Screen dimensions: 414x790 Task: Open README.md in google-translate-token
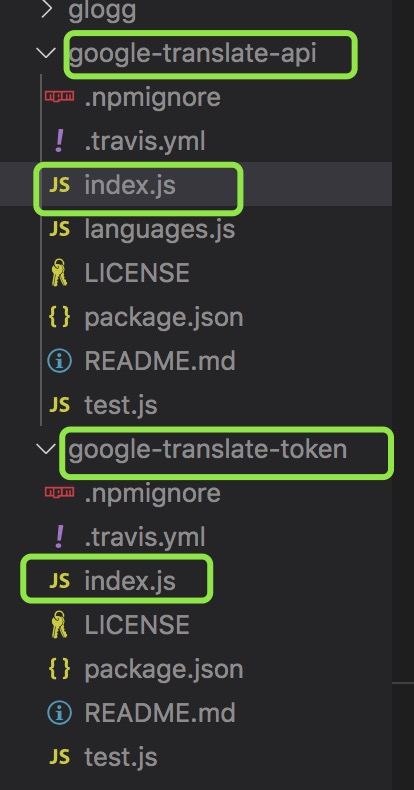[x=160, y=713]
